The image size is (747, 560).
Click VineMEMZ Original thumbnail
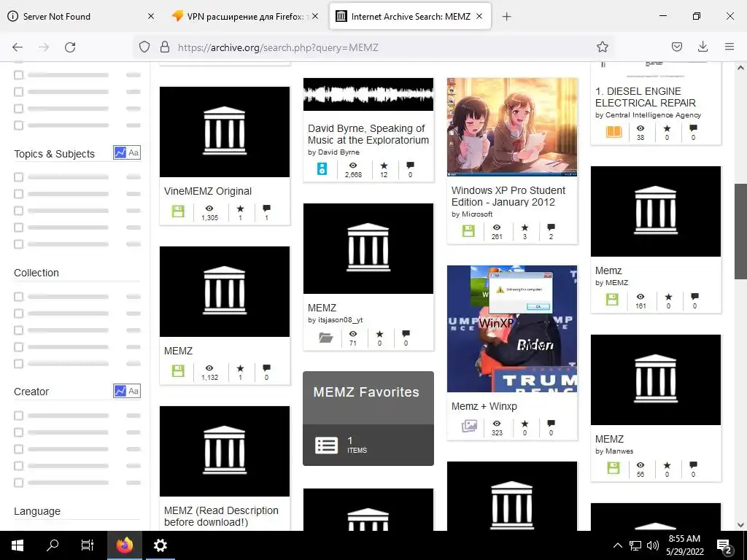(225, 132)
